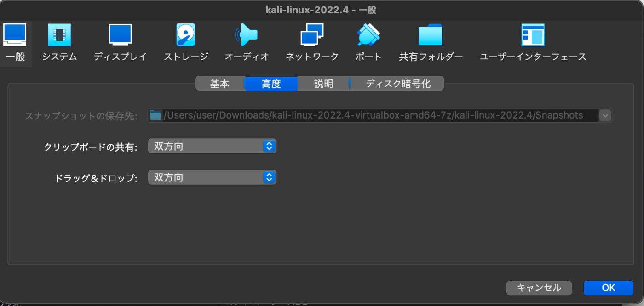This screenshot has height=306, width=644.
Task: Switch to the 説明 tab
Action: [323, 84]
